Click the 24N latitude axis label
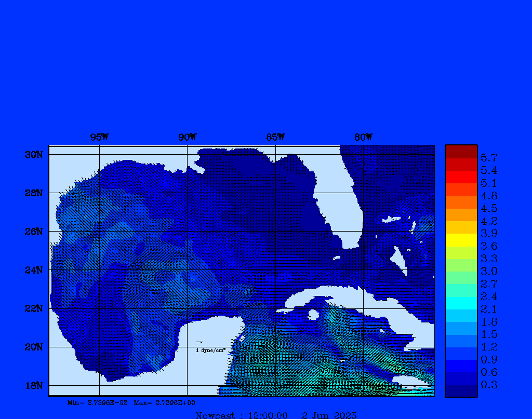This screenshot has width=532, height=419. point(33,270)
